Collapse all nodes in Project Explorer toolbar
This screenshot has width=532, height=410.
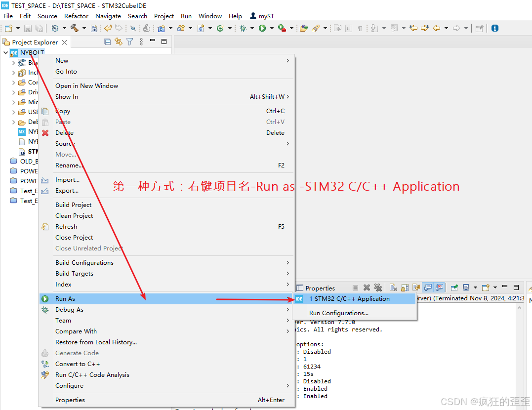(x=107, y=42)
